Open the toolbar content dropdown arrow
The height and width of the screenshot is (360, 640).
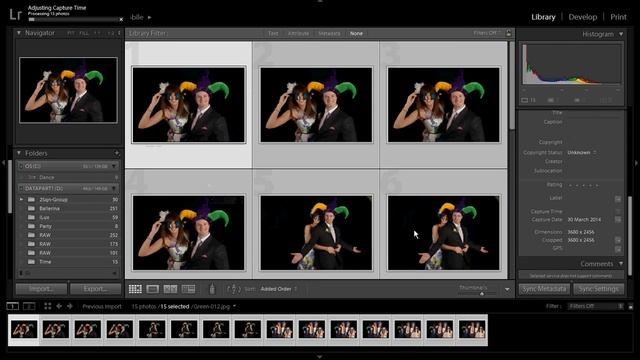(507, 289)
